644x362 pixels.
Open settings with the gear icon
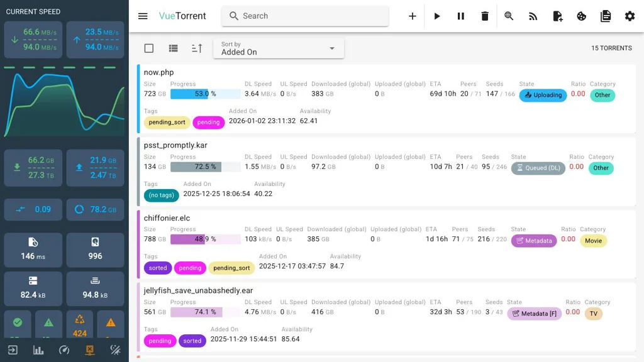coord(630,16)
